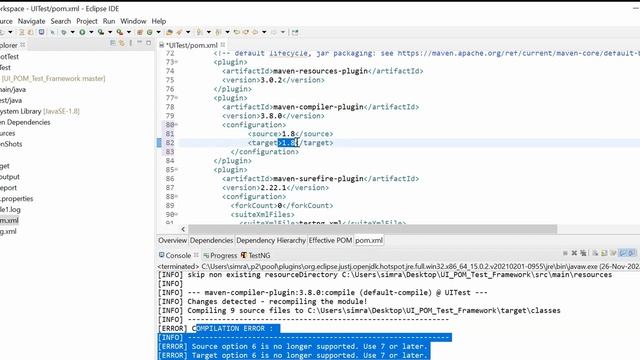Close the UITest/pom.xml editor tab

click(x=223, y=45)
